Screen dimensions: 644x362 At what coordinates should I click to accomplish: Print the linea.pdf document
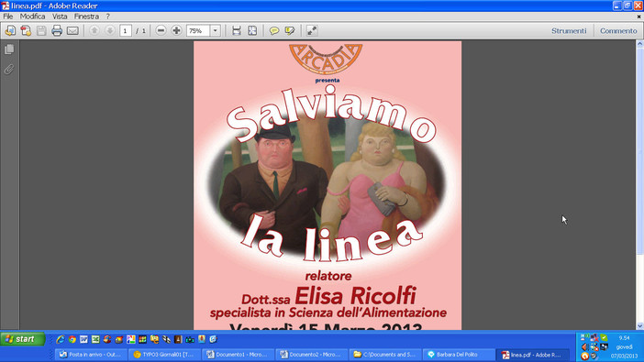(57, 31)
